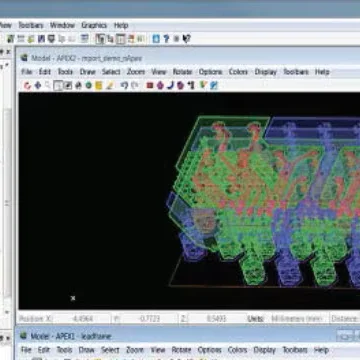Click the yellow note icon in APEX2 toolbar

(x=99, y=86)
